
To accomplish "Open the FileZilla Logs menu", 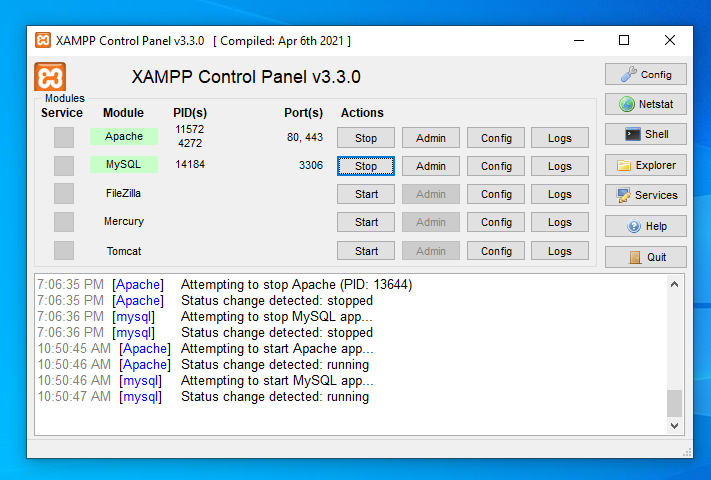I will click(x=560, y=194).
